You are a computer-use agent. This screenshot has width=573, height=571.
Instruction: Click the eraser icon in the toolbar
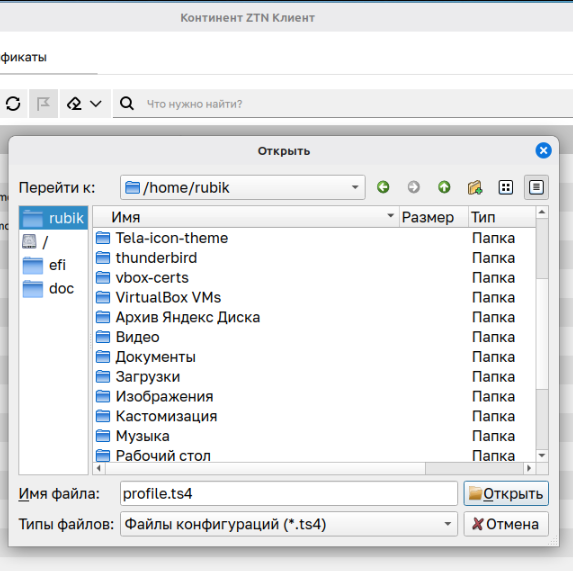74,104
